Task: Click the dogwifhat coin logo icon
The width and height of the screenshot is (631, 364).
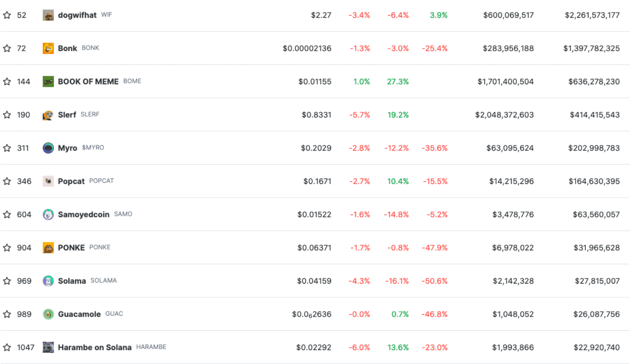Action: [x=48, y=15]
